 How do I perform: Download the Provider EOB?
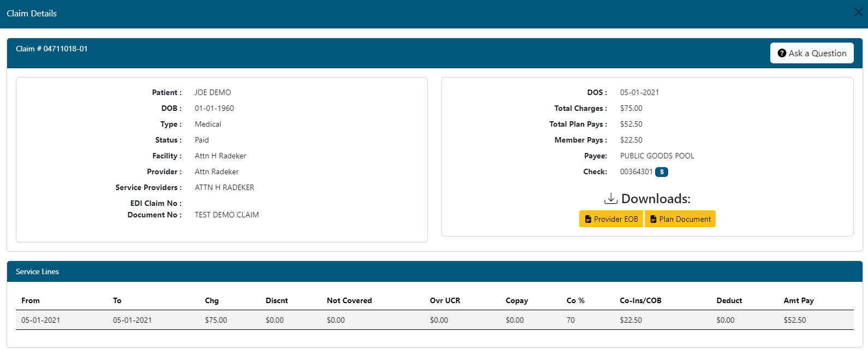click(611, 219)
